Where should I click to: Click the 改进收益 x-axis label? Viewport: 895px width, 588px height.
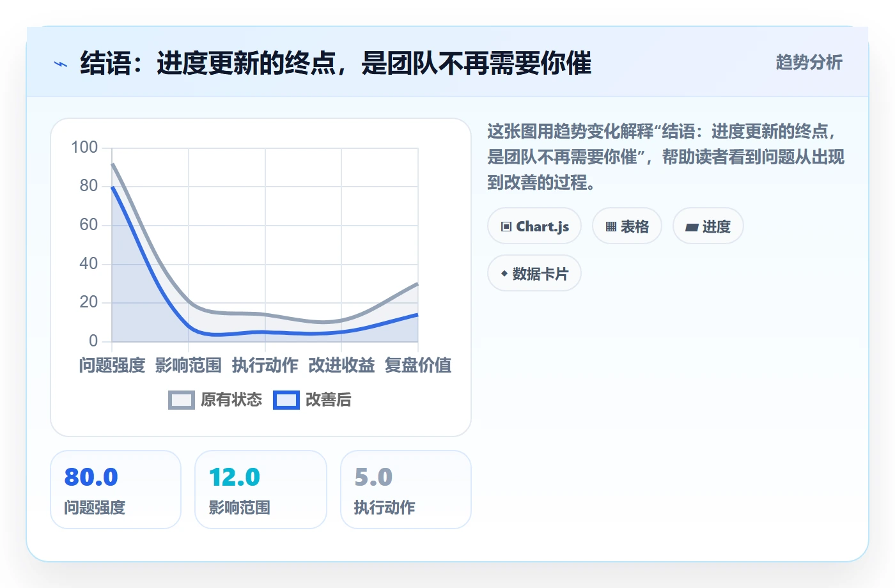click(341, 366)
